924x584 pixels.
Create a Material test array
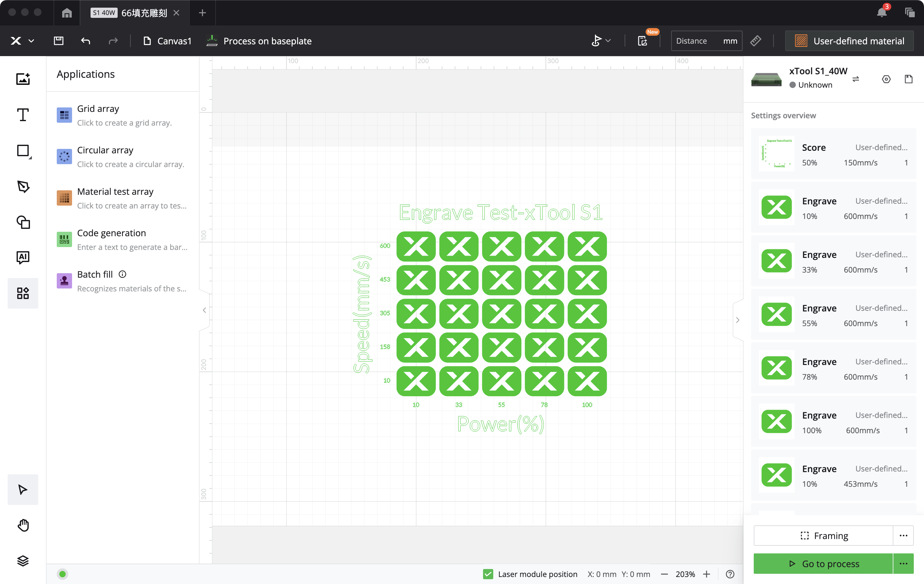[x=122, y=198]
